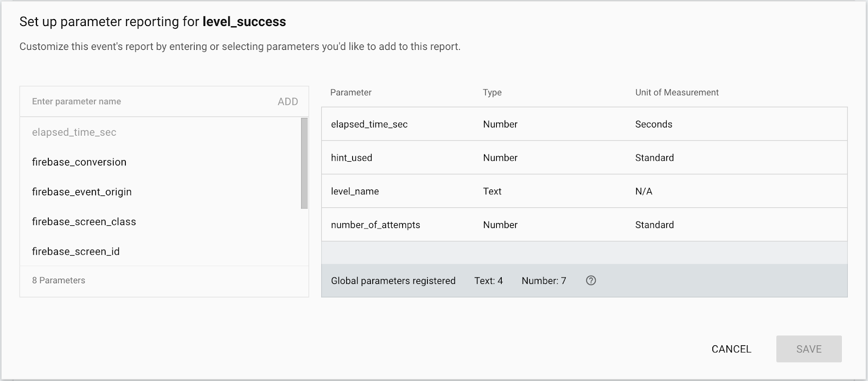Choose firebase_screen_class in the list
Image resolution: width=868 pixels, height=381 pixels.
pos(84,222)
